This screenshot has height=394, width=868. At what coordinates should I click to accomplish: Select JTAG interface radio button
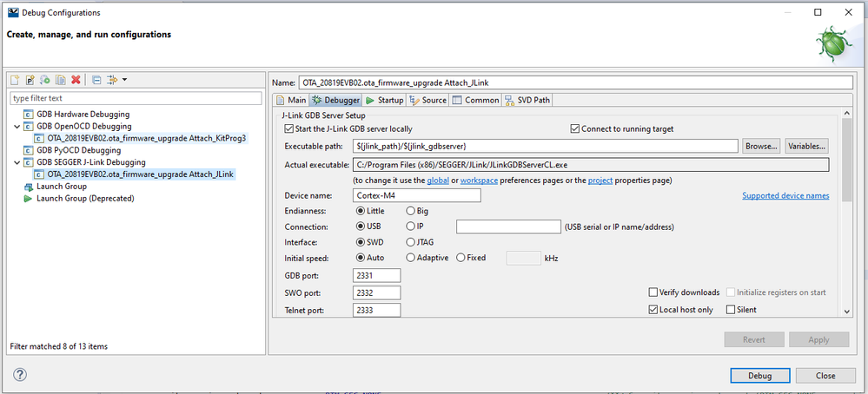(410, 241)
